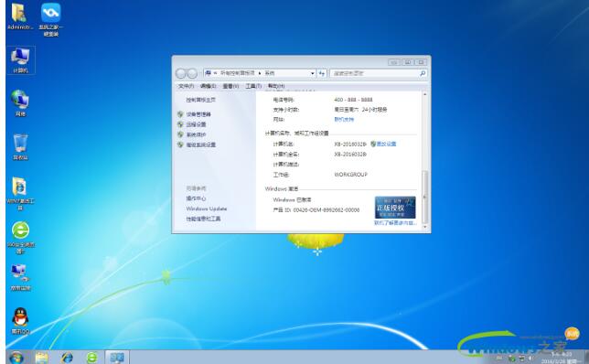
Task: Open System protection (系统保护) link
Action: pos(196,134)
